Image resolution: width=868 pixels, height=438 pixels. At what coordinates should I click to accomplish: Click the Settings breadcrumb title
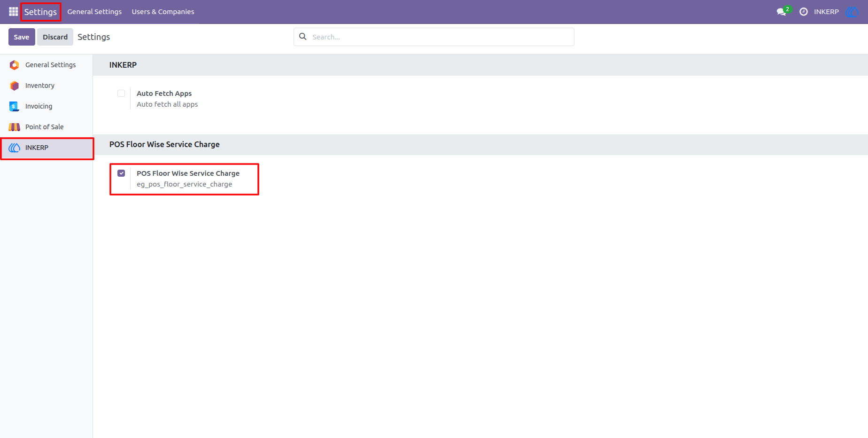coord(93,37)
